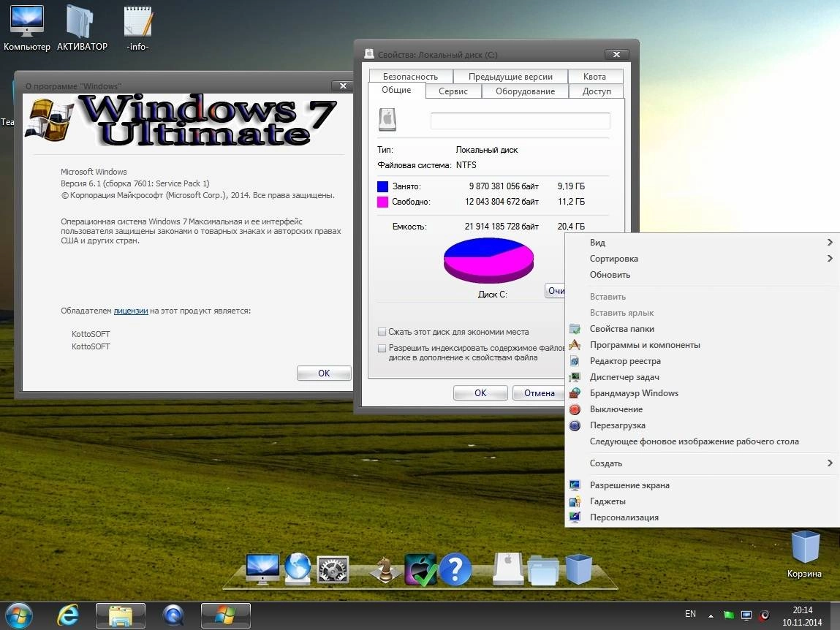Open the Доступ tab
840x630 pixels.
[x=597, y=91]
